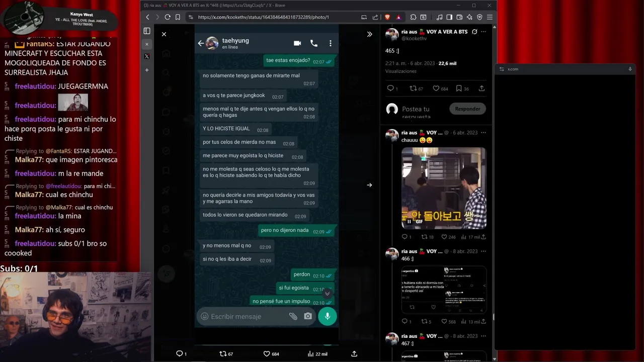Screen dimensions: 644x362
Task: Open more options on 467 post
Action: pyautogui.click(x=484, y=336)
